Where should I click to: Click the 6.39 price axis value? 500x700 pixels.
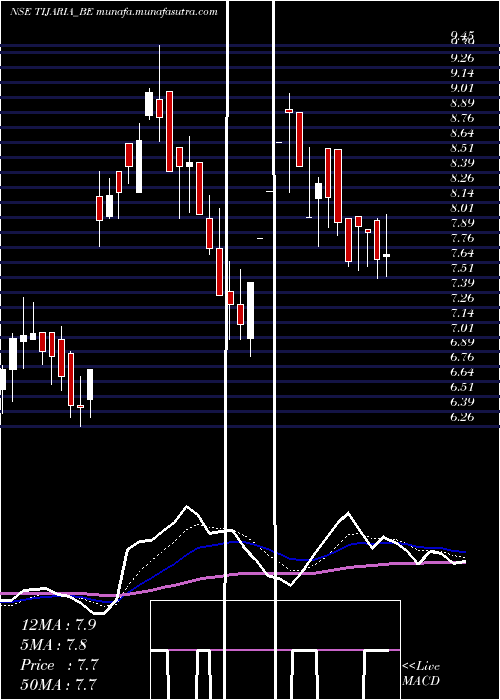pyautogui.click(x=462, y=402)
